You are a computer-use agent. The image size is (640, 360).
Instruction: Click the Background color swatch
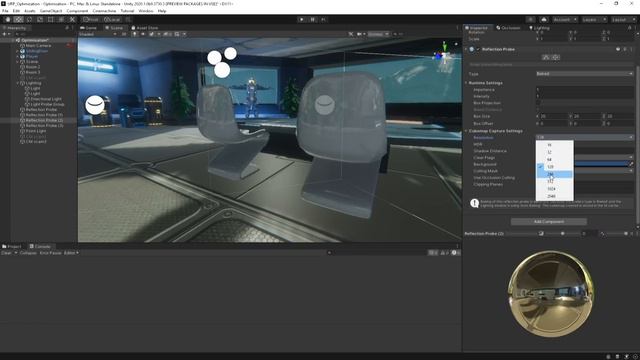tap(601, 164)
